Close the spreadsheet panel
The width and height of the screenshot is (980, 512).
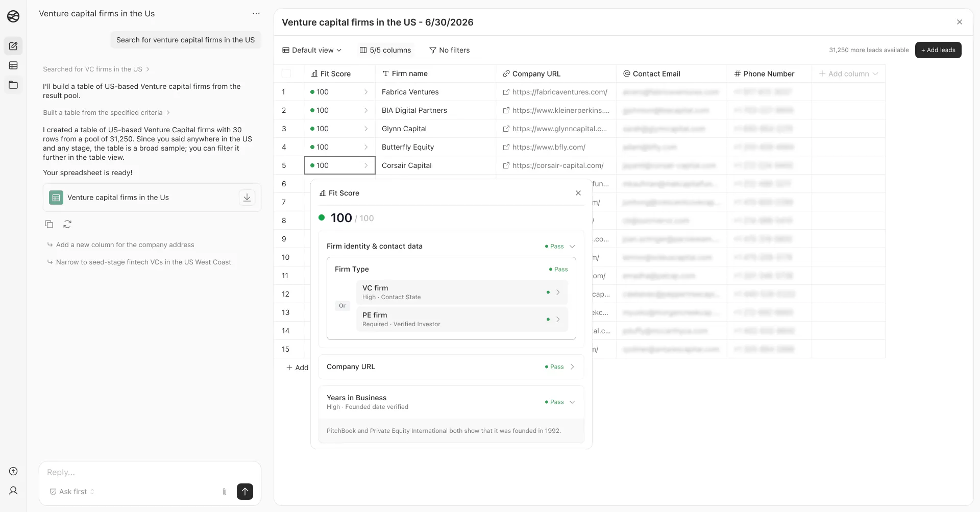coord(960,22)
